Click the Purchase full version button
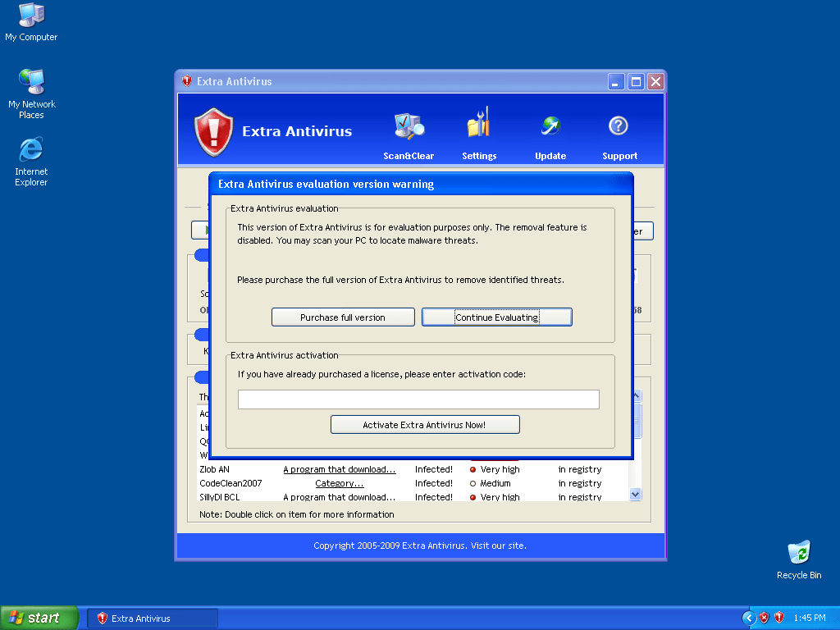Image resolution: width=840 pixels, height=630 pixels. coord(343,317)
